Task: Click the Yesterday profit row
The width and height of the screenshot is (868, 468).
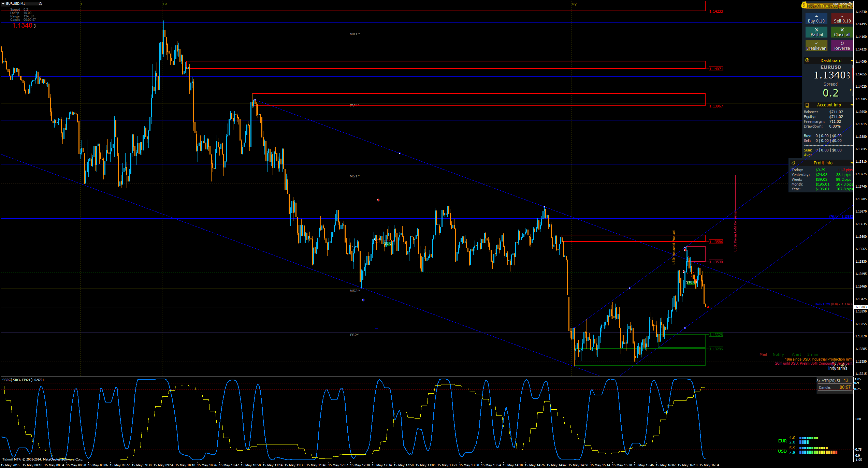Action: coord(822,175)
